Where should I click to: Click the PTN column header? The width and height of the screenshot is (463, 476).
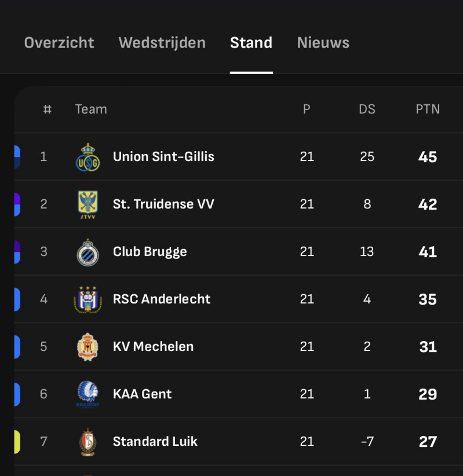428,109
